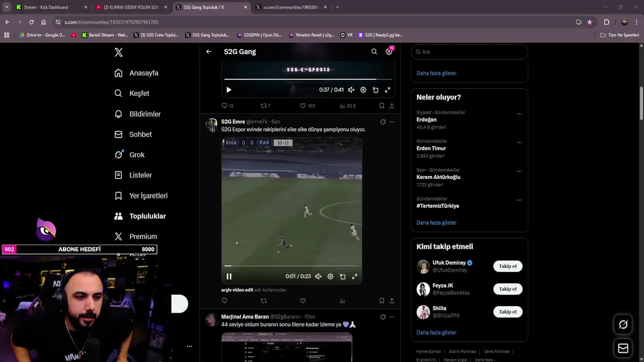Screen dimensions: 644x362
Task: Follow Shiila
Action: tap(508, 312)
